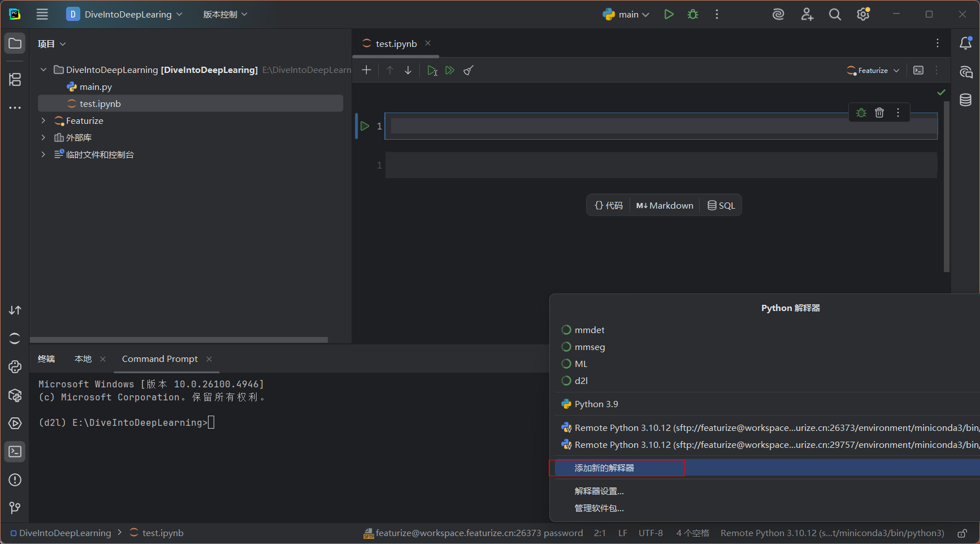Open the 项目 view dropdown
Viewport: 980px width, 544px height.
click(52, 44)
